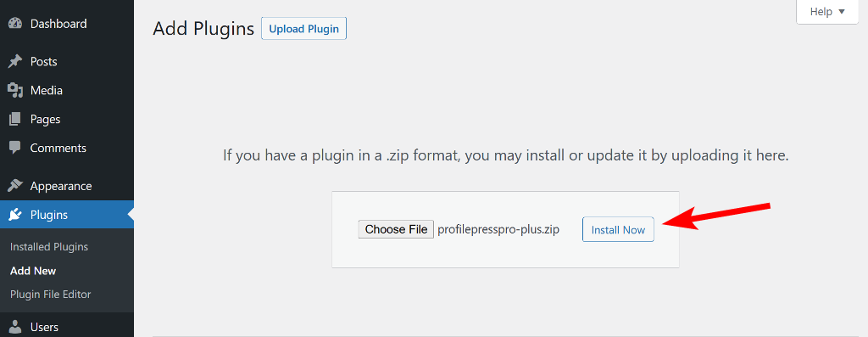This screenshot has height=337, width=868.
Task: Click the Users person icon
Action: click(16, 327)
